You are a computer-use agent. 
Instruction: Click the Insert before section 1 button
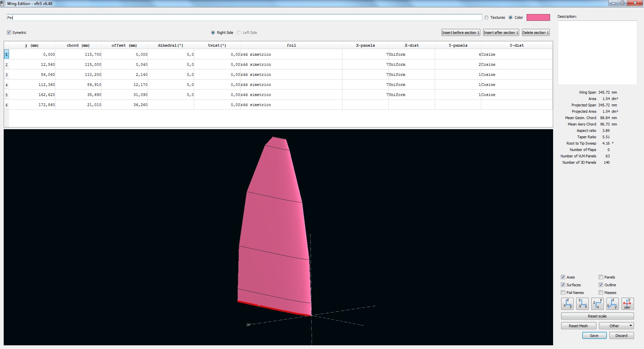(461, 33)
